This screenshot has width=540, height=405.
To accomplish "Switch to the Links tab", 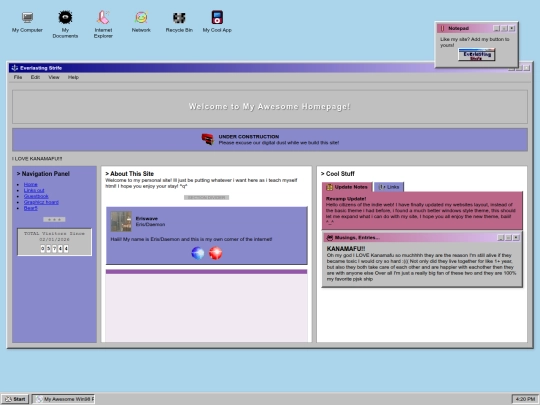I will pos(389,187).
